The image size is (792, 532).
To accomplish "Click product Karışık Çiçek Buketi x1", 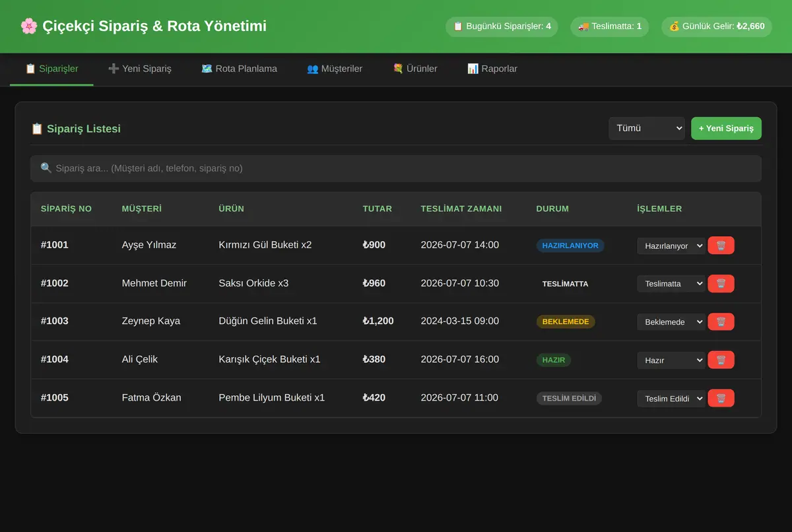I will pyautogui.click(x=269, y=360).
